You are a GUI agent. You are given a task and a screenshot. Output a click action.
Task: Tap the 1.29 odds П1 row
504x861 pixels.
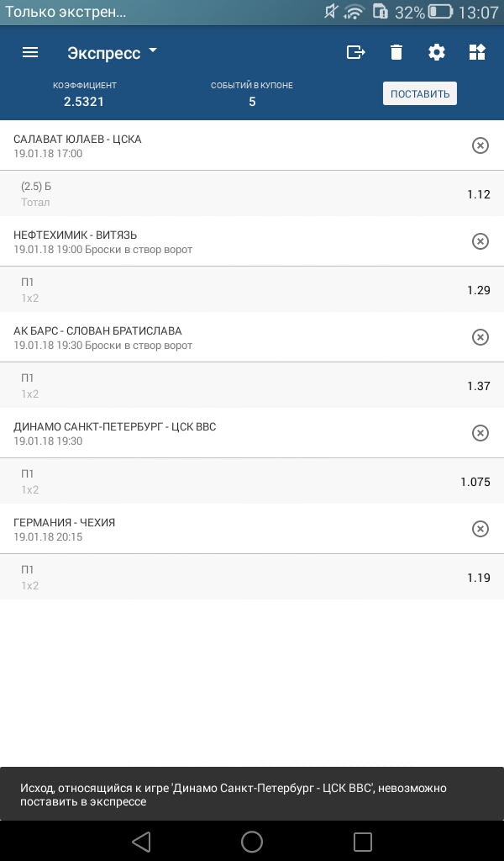(x=252, y=290)
